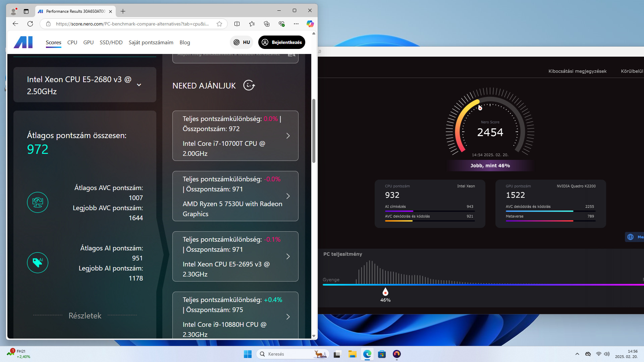Switch to the GPU tab
This screenshot has width=644, height=362.
coord(88,42)
